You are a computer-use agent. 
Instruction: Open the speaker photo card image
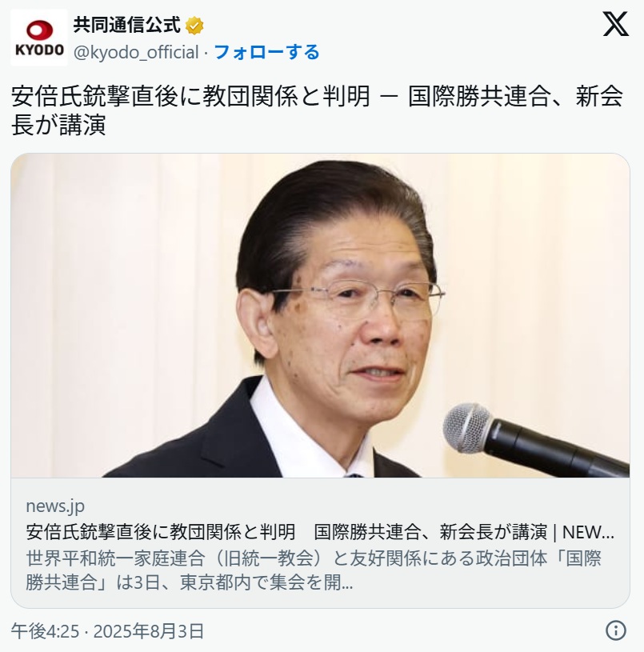point(320,315)
